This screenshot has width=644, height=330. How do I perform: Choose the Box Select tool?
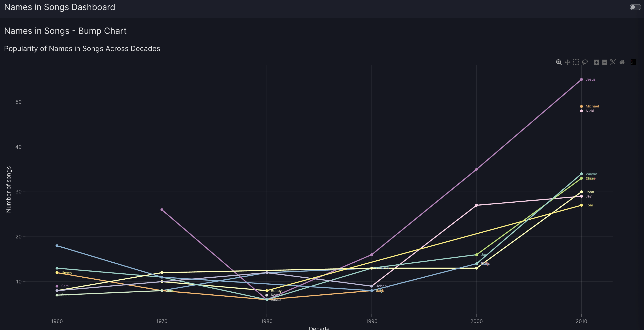(576, 62)
